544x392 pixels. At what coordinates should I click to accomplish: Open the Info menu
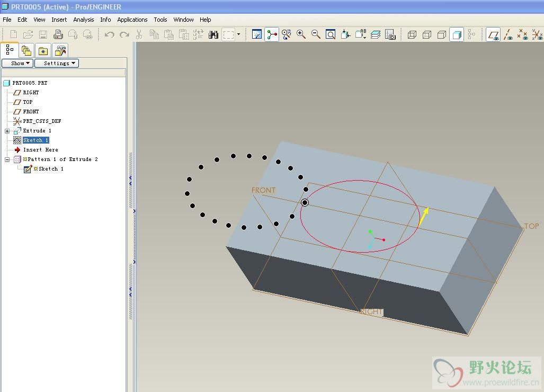105,20
